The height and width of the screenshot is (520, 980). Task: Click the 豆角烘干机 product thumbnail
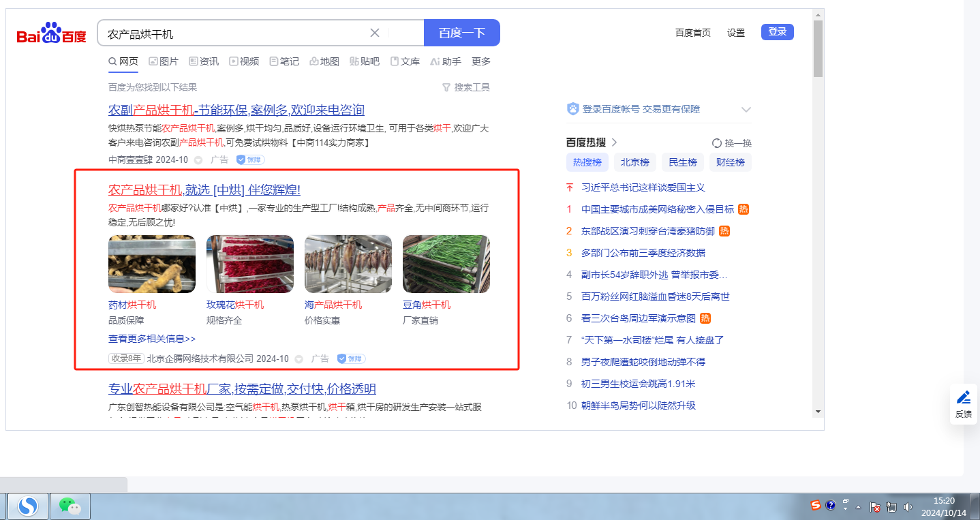coord(446,264)
